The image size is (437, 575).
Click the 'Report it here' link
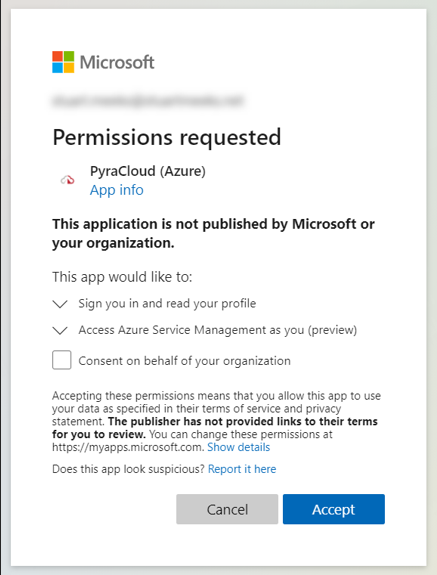click(x=242, y=469)
